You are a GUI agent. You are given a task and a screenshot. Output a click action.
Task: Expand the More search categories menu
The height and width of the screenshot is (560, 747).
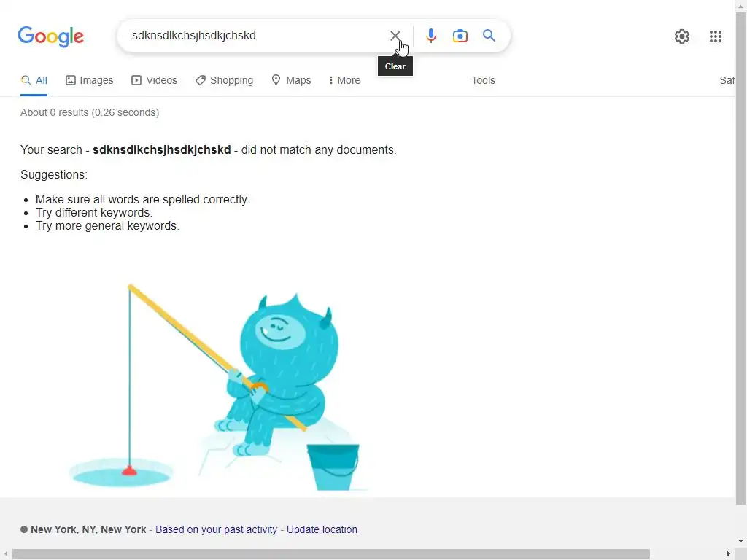(x=344, y=80)
